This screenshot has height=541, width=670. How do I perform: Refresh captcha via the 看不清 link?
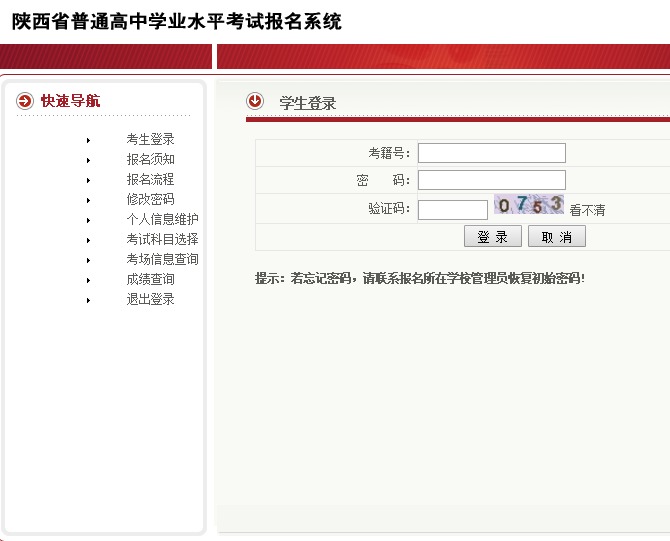click(587, 211)
